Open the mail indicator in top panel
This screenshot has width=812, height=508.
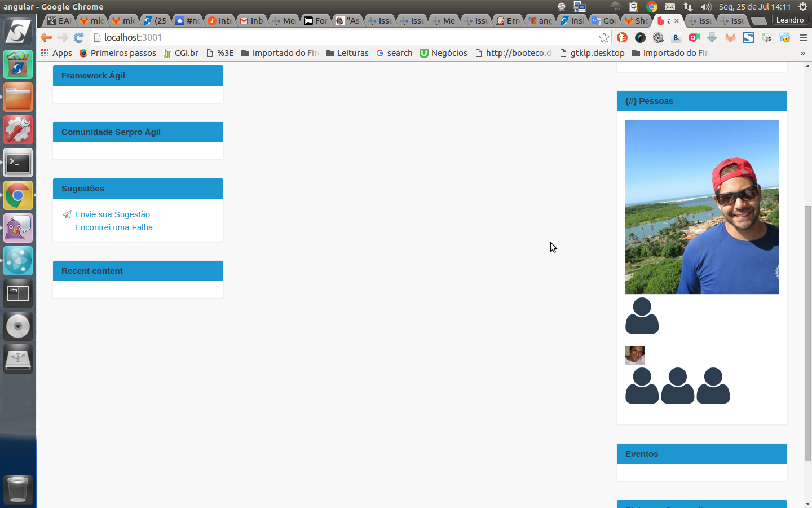pos(669,7)
